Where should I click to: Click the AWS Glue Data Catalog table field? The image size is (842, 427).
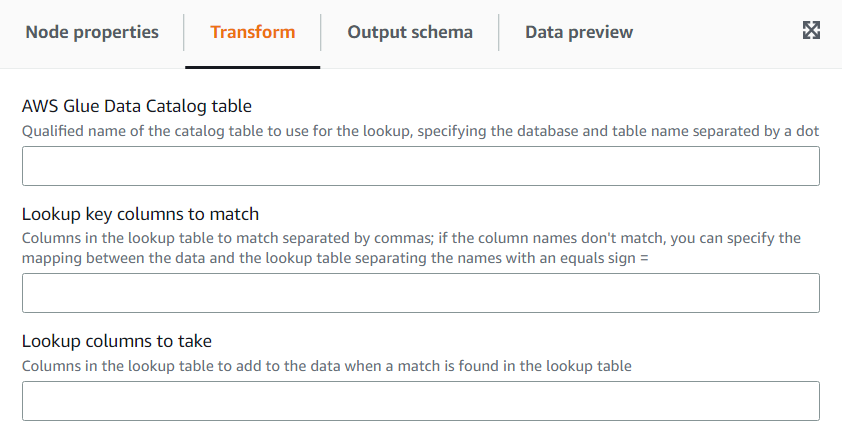(421, 166)
